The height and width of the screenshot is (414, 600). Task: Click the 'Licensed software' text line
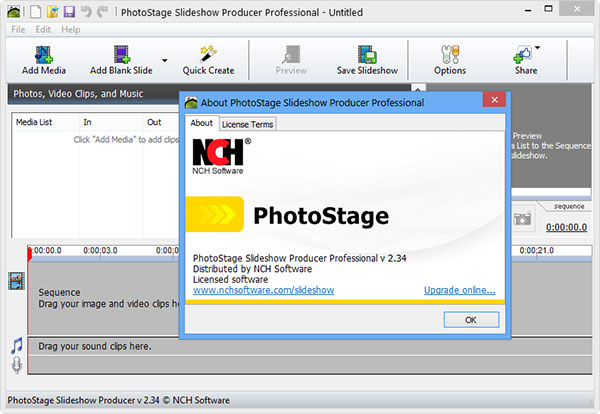click(x=230, y=279)
